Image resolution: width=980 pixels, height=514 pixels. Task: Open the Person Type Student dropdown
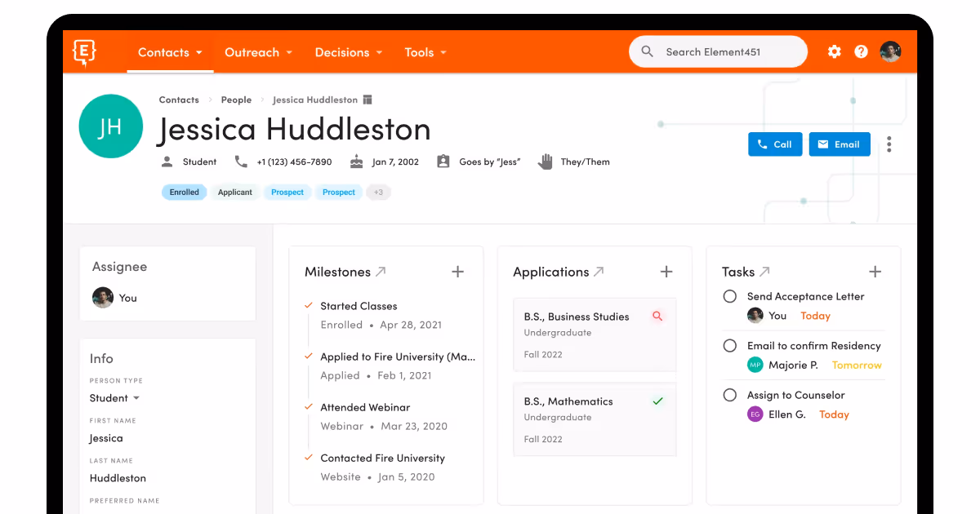(x=114, y=398)
